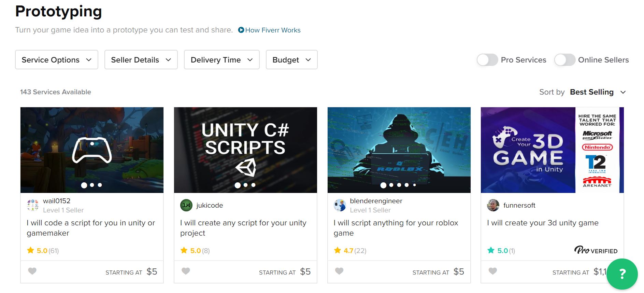Enable the Pro Services toggle
This screenshot has width=644, height=293.
click(x=487, y=60)
